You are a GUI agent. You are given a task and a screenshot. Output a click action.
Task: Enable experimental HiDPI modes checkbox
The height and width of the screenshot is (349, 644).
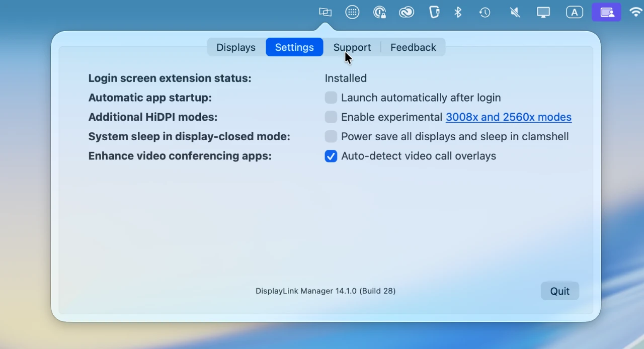(331, 117)
